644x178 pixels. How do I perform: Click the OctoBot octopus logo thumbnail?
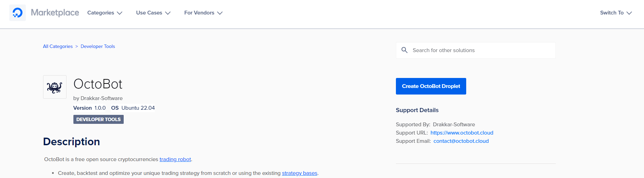tap(55, 87)
